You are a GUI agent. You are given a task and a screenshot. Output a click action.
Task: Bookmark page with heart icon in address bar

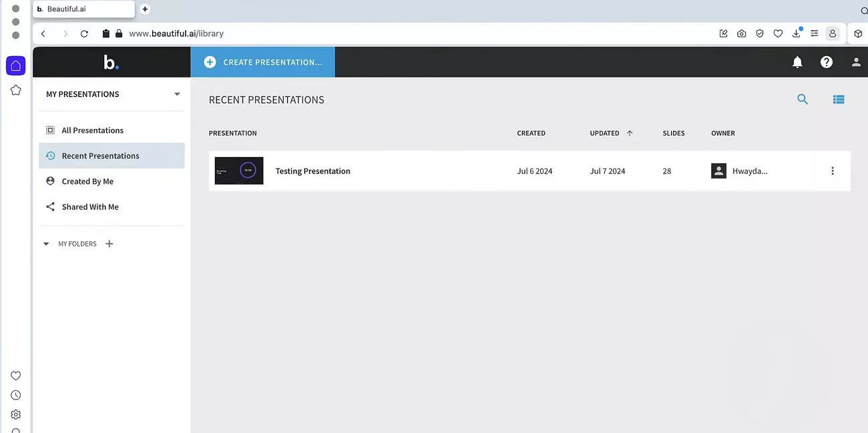[x=778, y=33]
